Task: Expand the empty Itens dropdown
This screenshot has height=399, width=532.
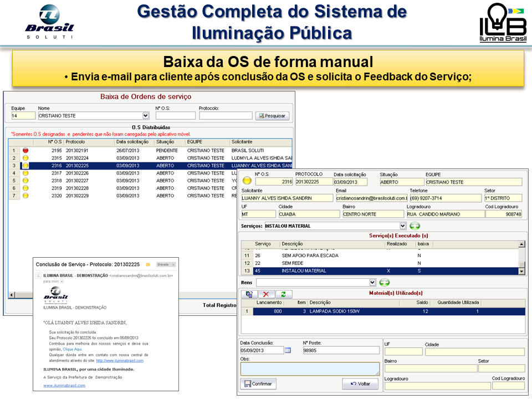Action: (372, 283)
